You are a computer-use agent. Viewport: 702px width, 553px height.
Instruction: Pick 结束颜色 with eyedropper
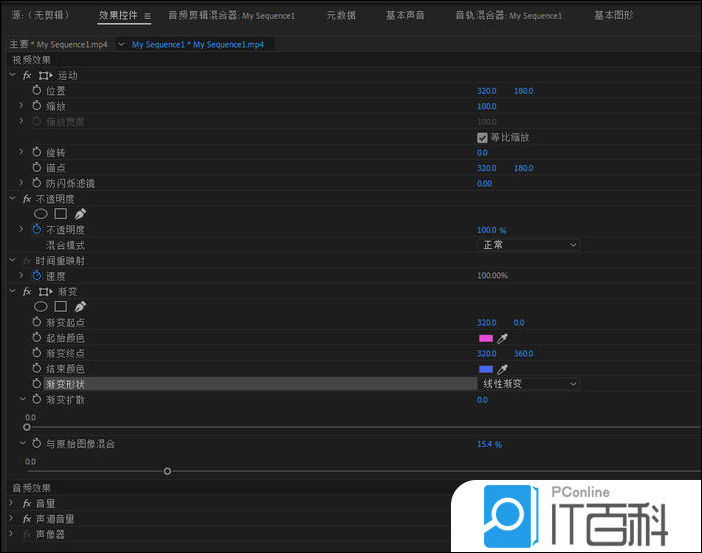[502, 369]
